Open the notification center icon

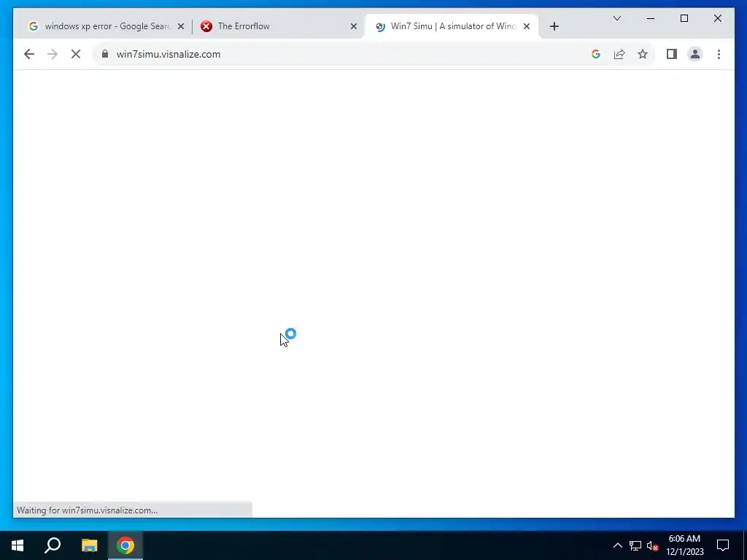click(723, 545)
